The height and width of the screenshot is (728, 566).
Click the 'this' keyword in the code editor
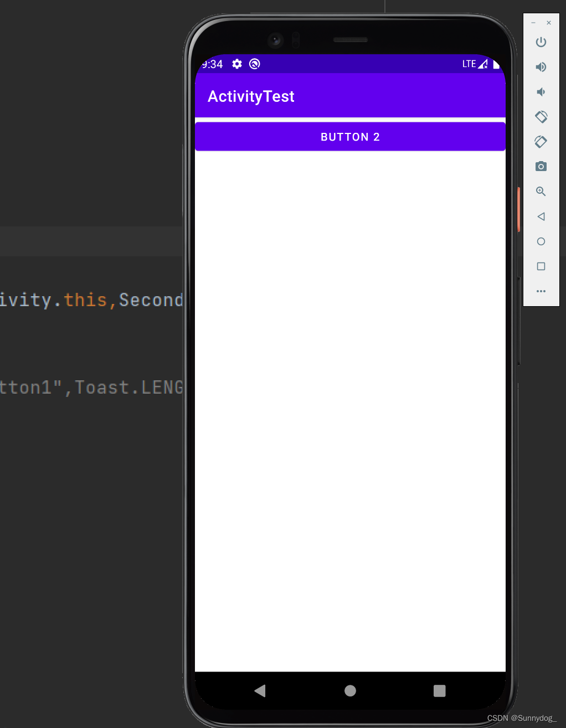tap(85, 300)
